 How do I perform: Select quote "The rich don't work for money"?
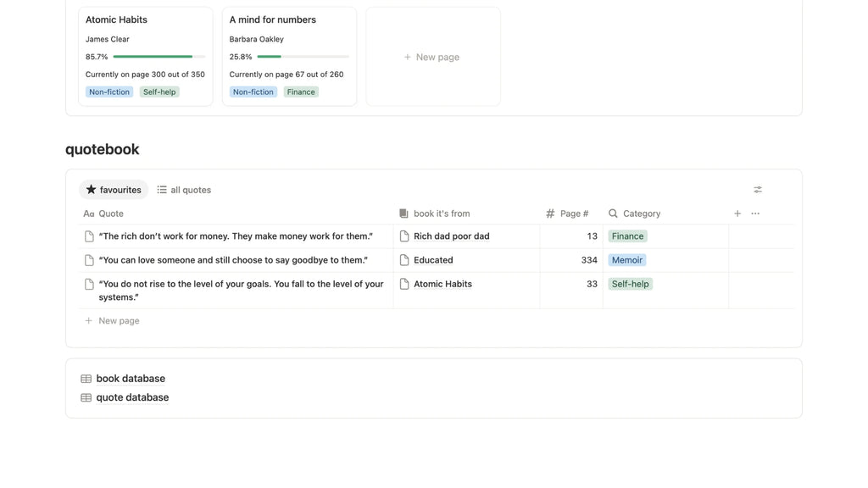point(236,236)
